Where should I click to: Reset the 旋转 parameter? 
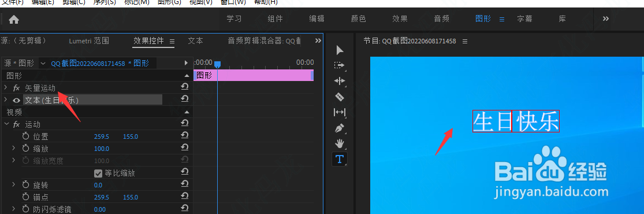185,183
